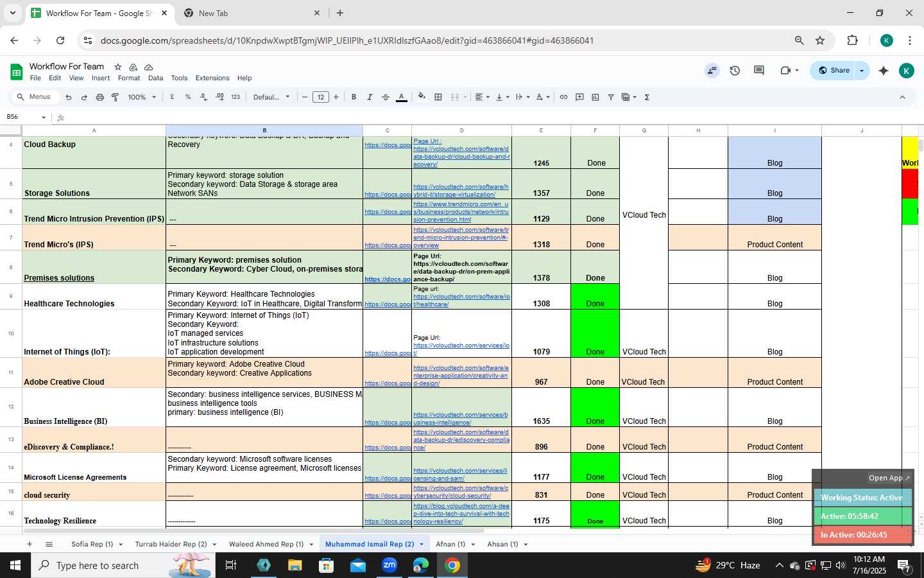
Task: Print the spreadsheet with the printer icon
Action: [99, 97]
